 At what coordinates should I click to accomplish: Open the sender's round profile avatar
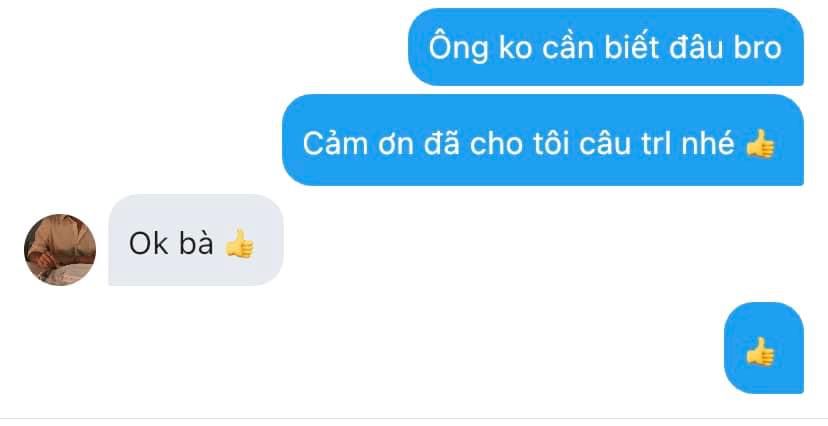pyautogui.click(x=60, y=250)
